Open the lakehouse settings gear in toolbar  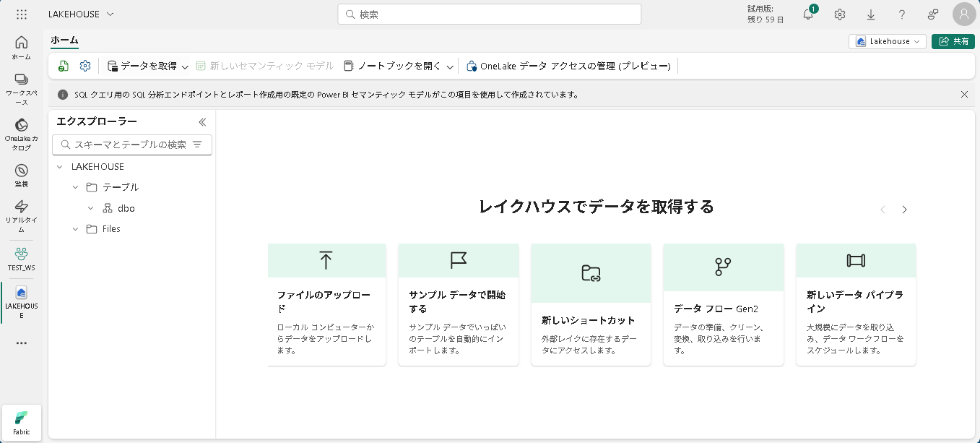85,66
